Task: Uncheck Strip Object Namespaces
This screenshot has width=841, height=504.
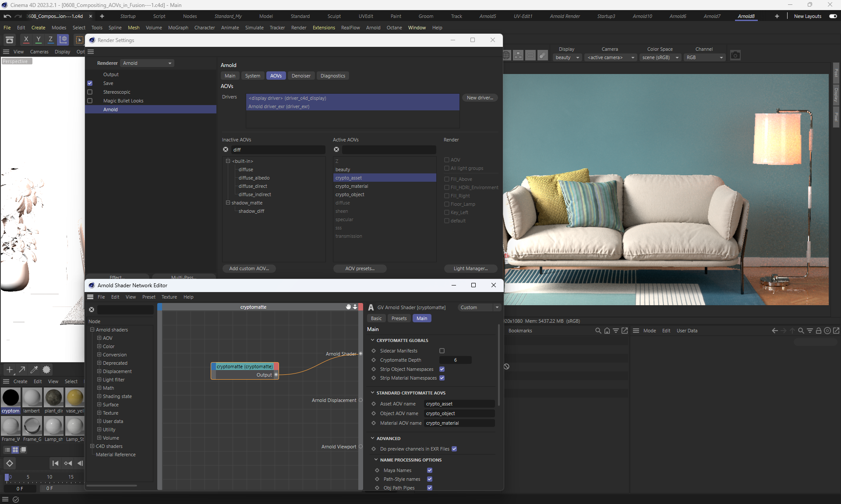Action: (442, 369)
